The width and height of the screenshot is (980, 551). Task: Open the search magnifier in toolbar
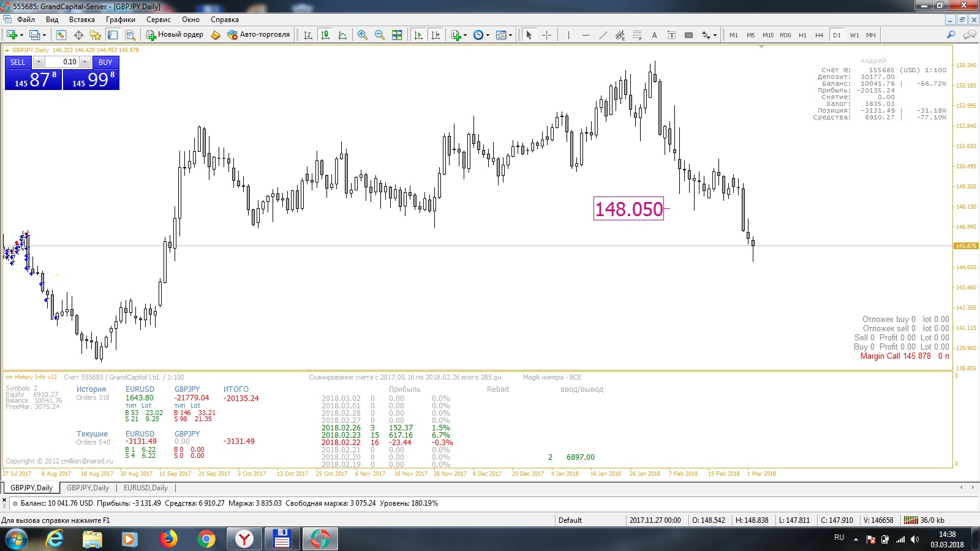pos(951,35)
